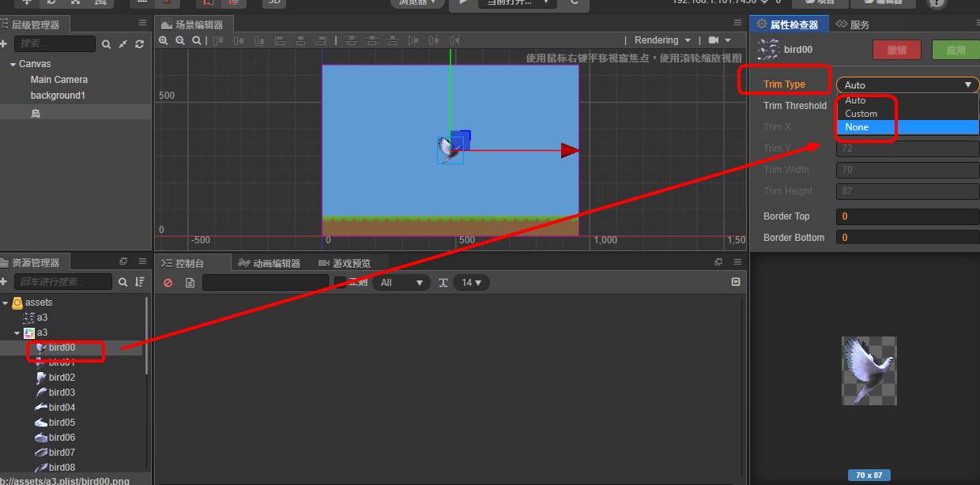Image resolution: width=980 pixels, height=485 pixels.
Task: Select the Main Camera node
Action: click(59, 80)
